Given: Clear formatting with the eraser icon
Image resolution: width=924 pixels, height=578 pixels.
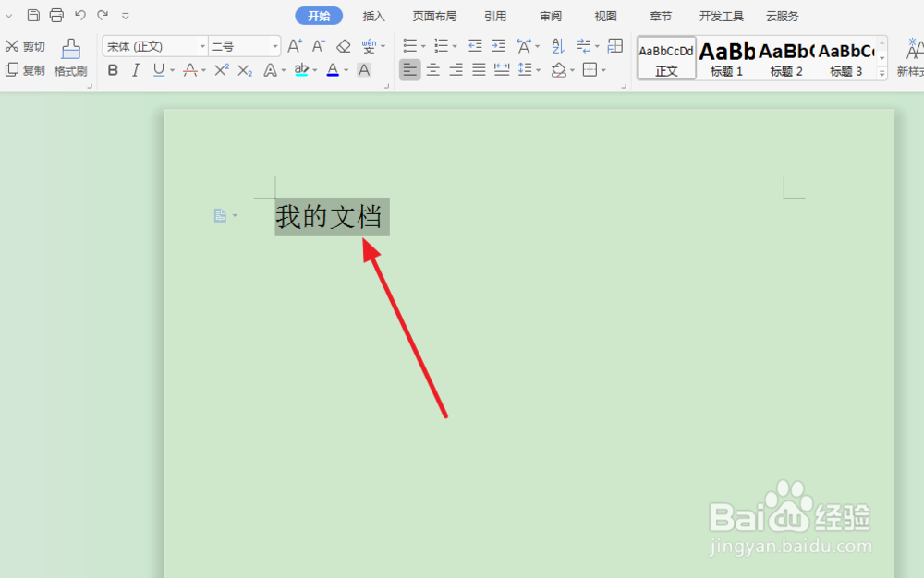Looking at the screenshot, I should [343, 46].
